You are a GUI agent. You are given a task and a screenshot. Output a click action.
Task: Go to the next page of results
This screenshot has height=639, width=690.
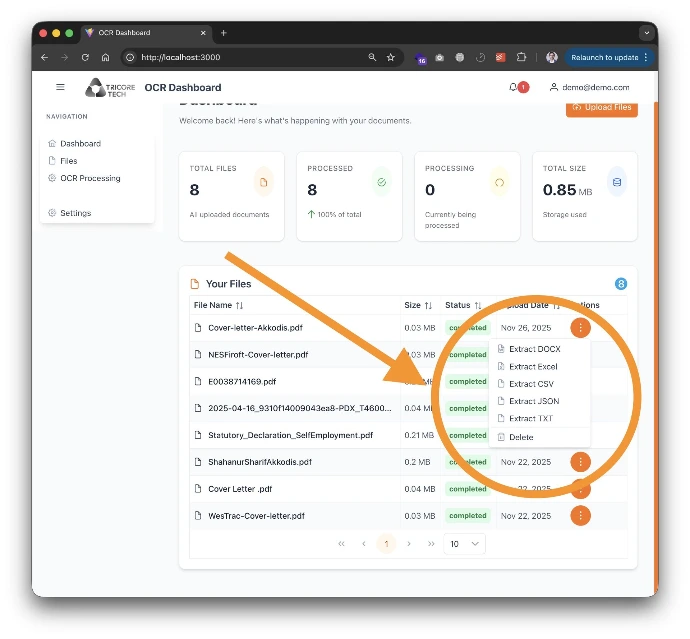(x=409, y=544)
